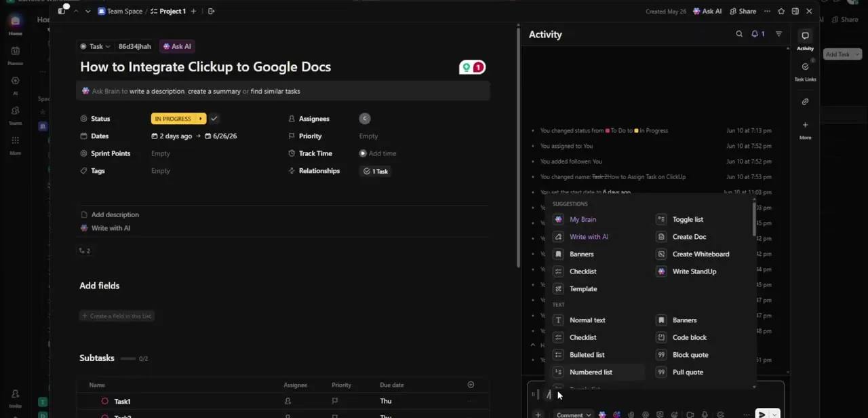Click the move task icon beside breadcrumb
This screenshot has width=868, height=418.
point(211,12)
